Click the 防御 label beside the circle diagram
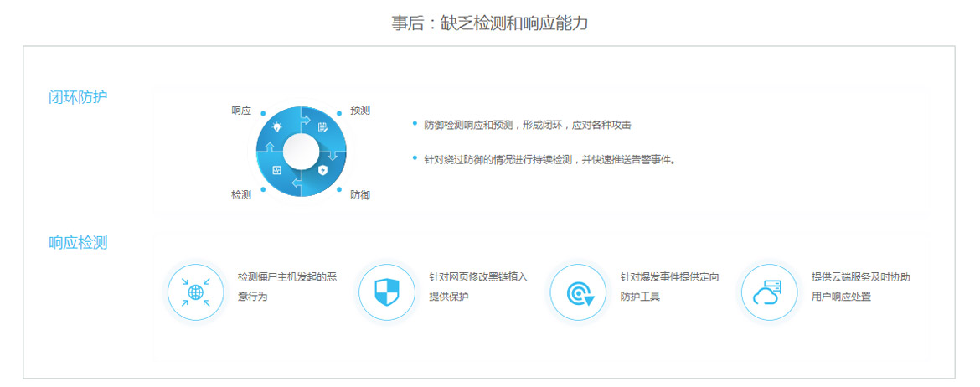Screen dimensions: 980x387 click(x=360, y=194)
